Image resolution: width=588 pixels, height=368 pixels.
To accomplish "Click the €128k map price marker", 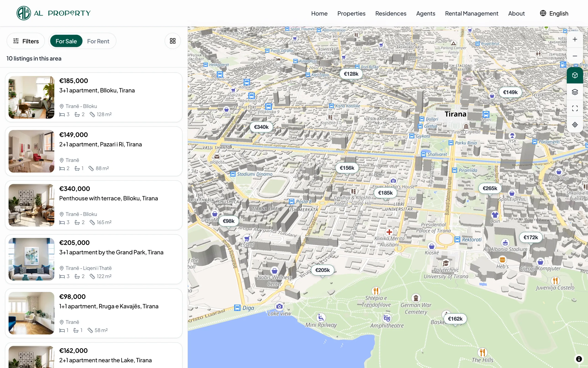I will click(x=351, y=74).
